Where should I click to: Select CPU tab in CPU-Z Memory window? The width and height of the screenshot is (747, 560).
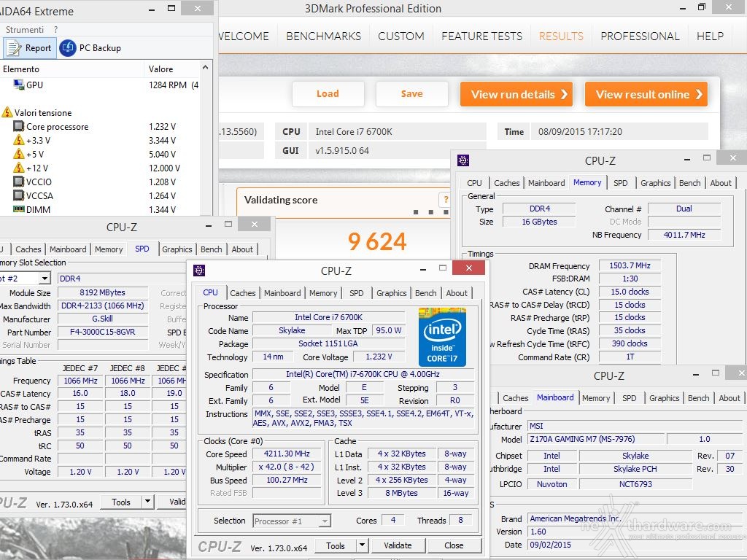(x=474, y=183)
